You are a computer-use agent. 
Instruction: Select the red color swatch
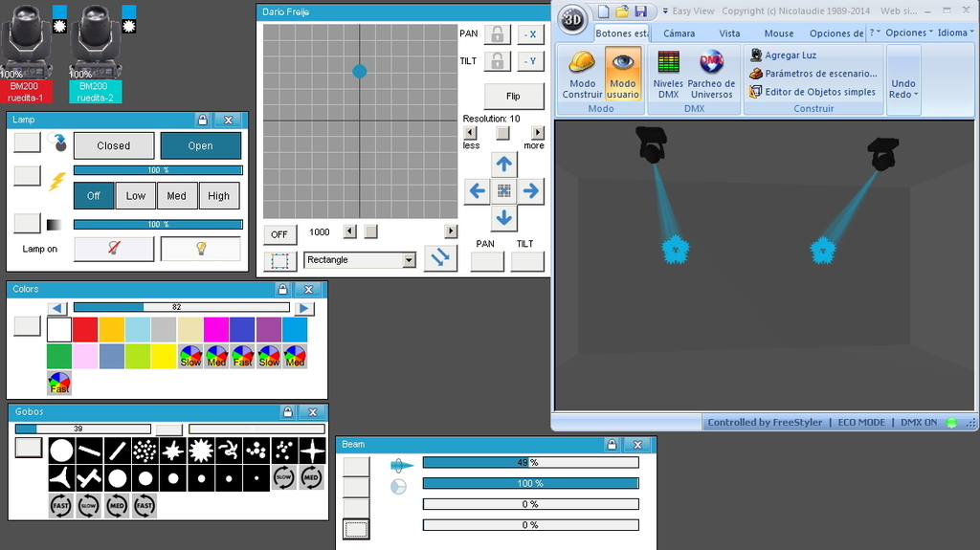85,330
